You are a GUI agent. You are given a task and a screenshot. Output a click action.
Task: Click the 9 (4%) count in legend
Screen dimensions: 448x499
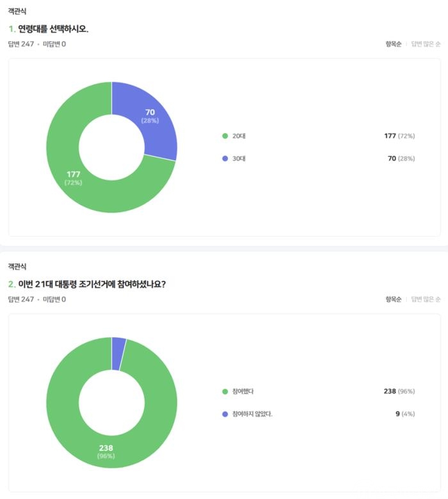405,414
